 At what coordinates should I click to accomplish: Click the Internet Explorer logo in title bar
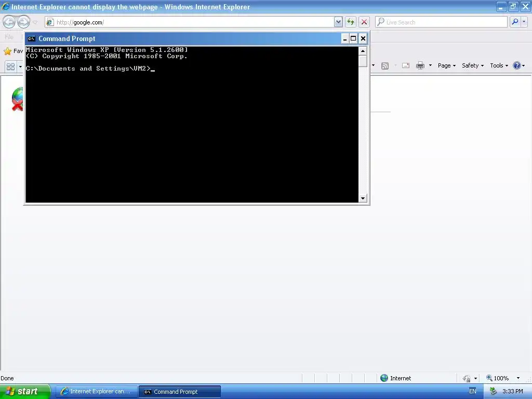pyautogui.click(x=5, y=6)
